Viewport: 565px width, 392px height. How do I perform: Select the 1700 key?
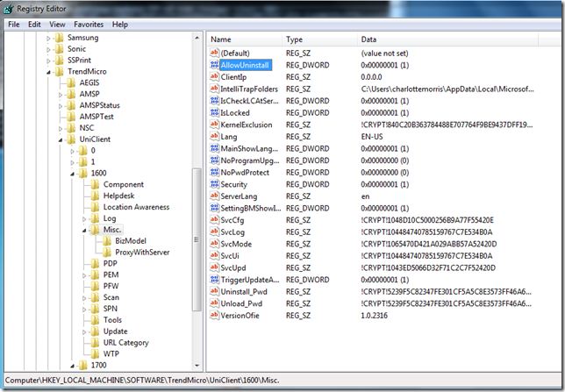pyautogui.click(x=98, y=365)
